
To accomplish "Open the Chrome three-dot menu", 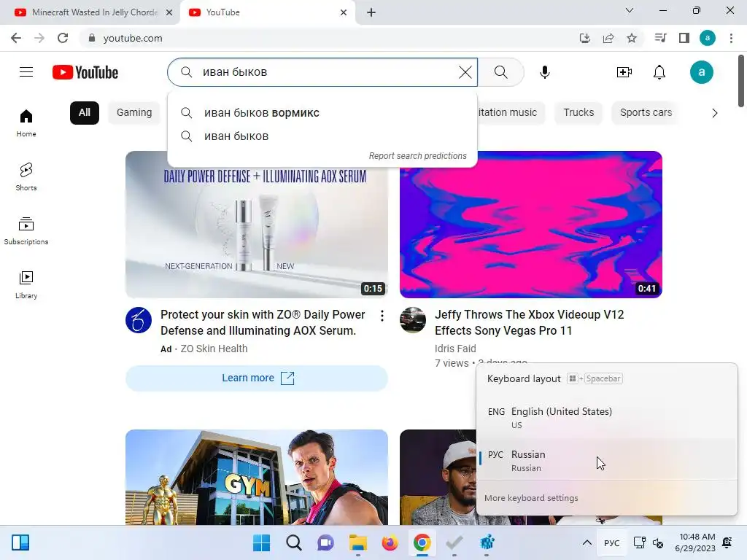I will [x=731, y=38].
